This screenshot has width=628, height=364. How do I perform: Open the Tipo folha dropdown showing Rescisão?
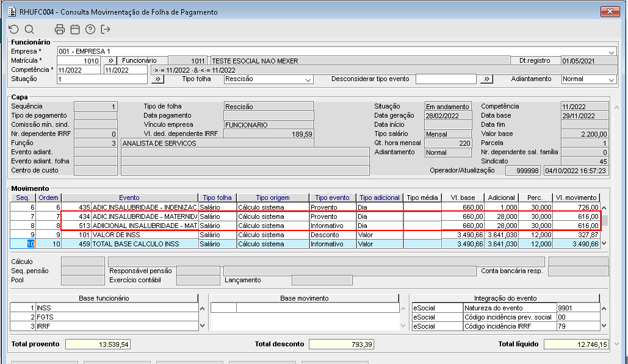[308, 79]
